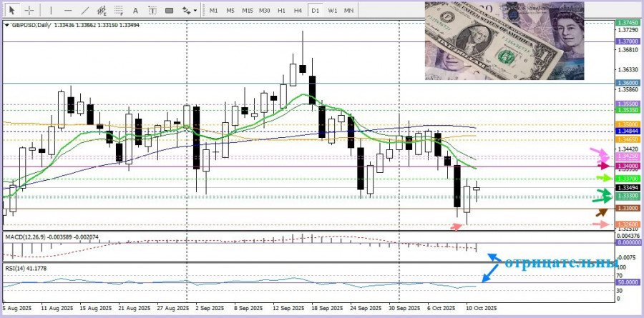Select the trendline drawing tool
The width and height of the screenshot is (644, 318).
pyautogui.click(x=85, y=11)
